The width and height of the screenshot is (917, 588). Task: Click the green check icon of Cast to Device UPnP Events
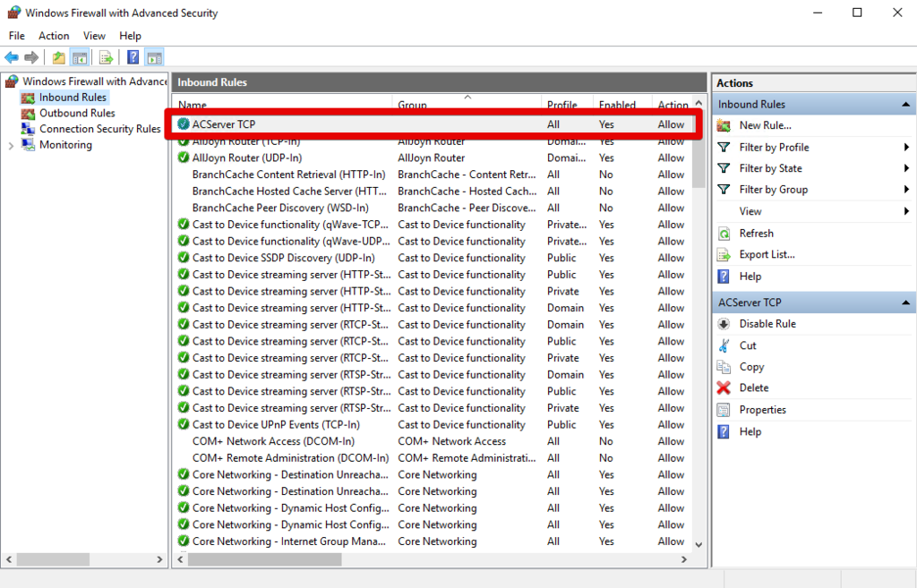pos(184,424)
